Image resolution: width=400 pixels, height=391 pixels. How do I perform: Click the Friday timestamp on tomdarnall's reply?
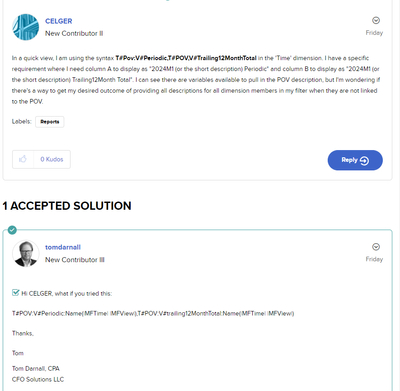(x=374, y=259)
